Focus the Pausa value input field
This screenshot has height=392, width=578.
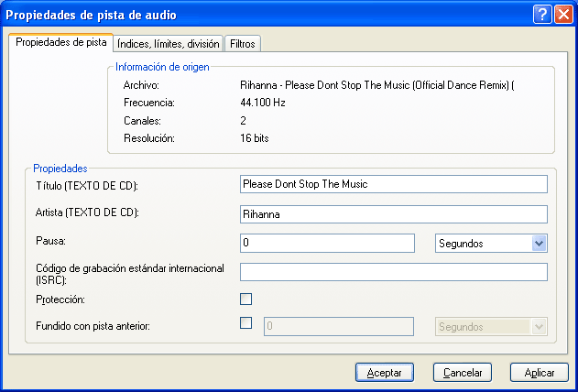point(327,243)
